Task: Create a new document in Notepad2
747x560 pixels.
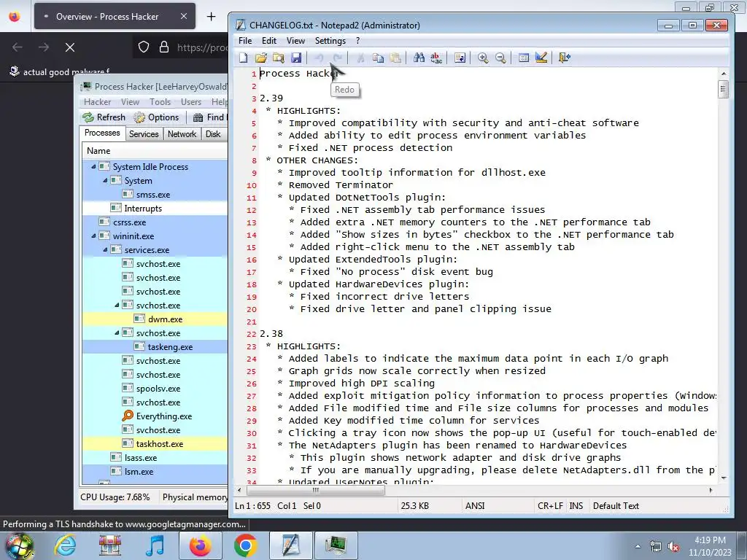Action: tap(244, 58)
